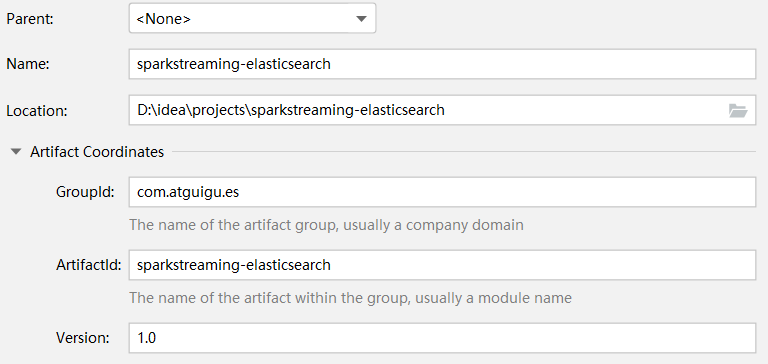
Task: Open the folder browse icon in Location
Action: 738,111
